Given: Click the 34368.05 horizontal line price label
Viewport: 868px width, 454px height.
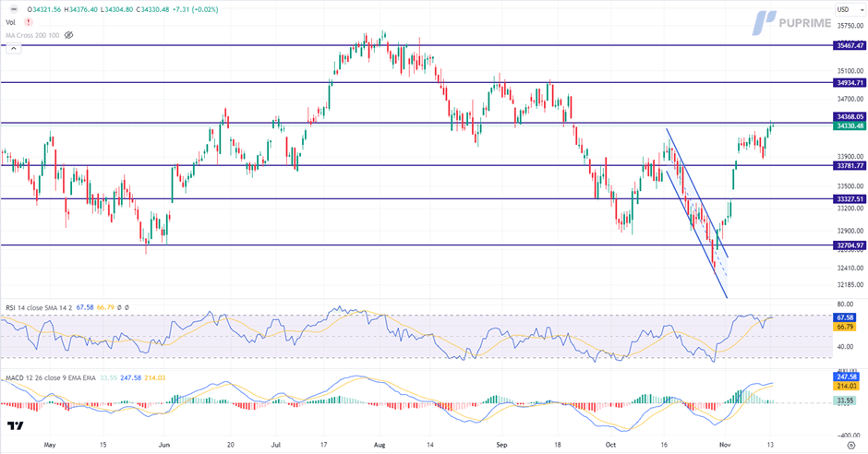Looking at the screenshot, I should coord(849,116).
